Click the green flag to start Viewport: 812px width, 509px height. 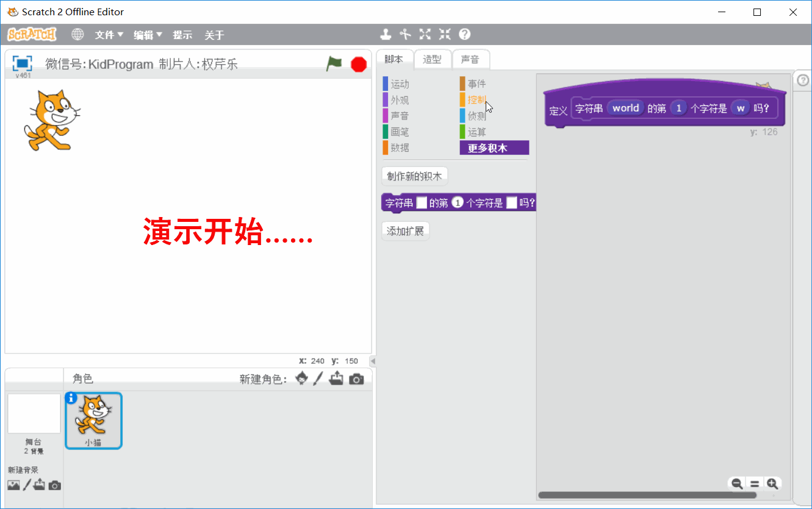click(334, 63)
